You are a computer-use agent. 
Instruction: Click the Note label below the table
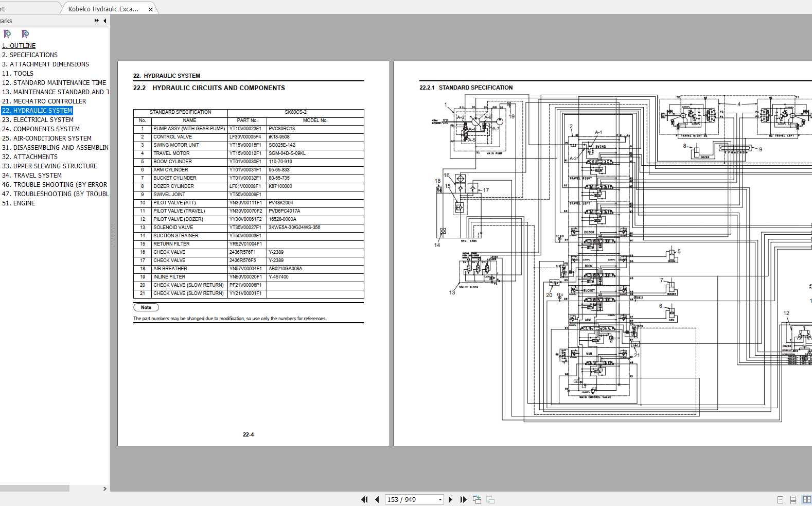(146, 308)
